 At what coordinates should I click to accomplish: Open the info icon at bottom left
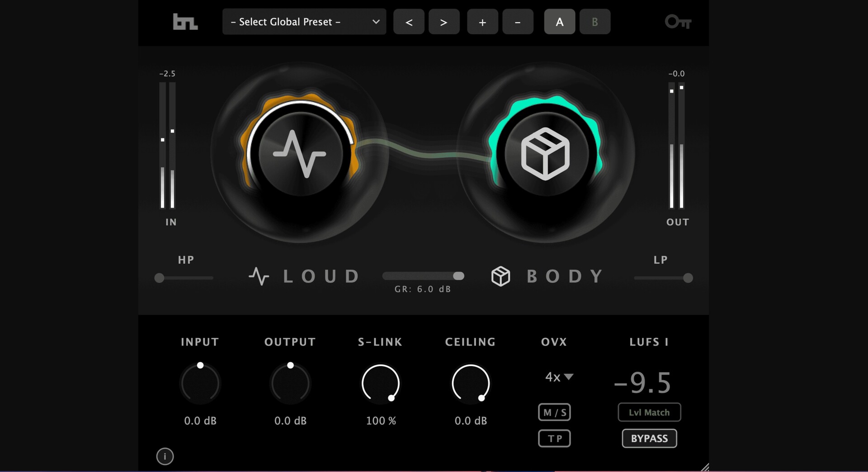coord(165,456)
